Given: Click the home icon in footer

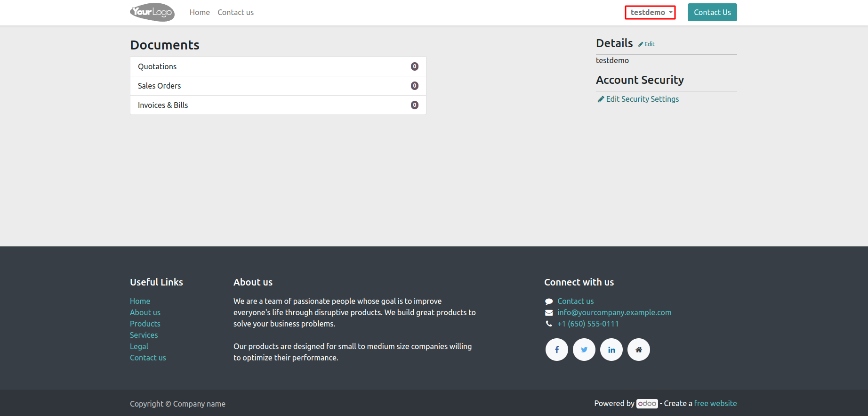Looking at the screenshot, I should coord(638,350).
